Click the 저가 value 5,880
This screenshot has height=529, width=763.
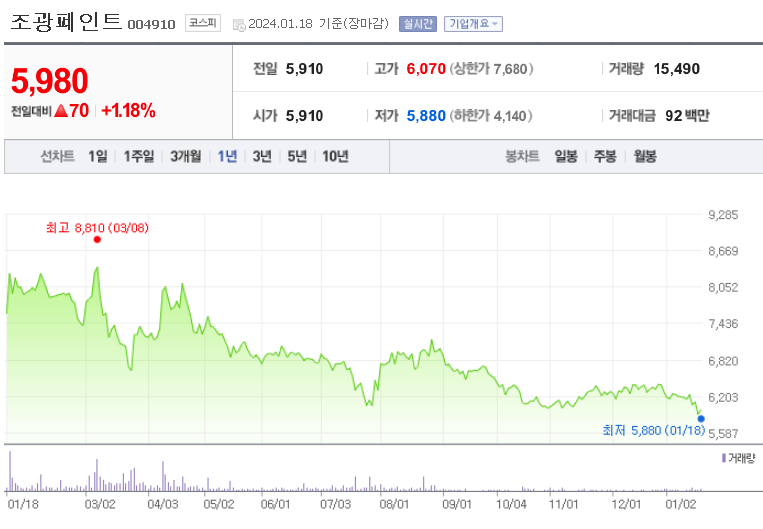click(x=426, y=115)
